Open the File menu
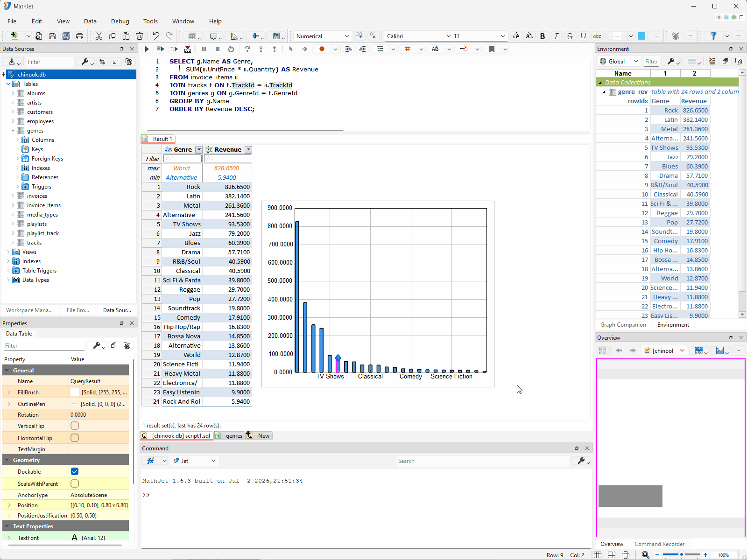The image size is (747, 560). coord(12,21)
